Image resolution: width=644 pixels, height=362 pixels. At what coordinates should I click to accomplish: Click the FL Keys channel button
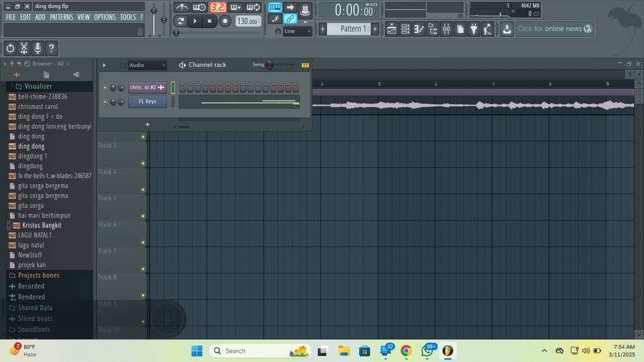click(148, 101)
